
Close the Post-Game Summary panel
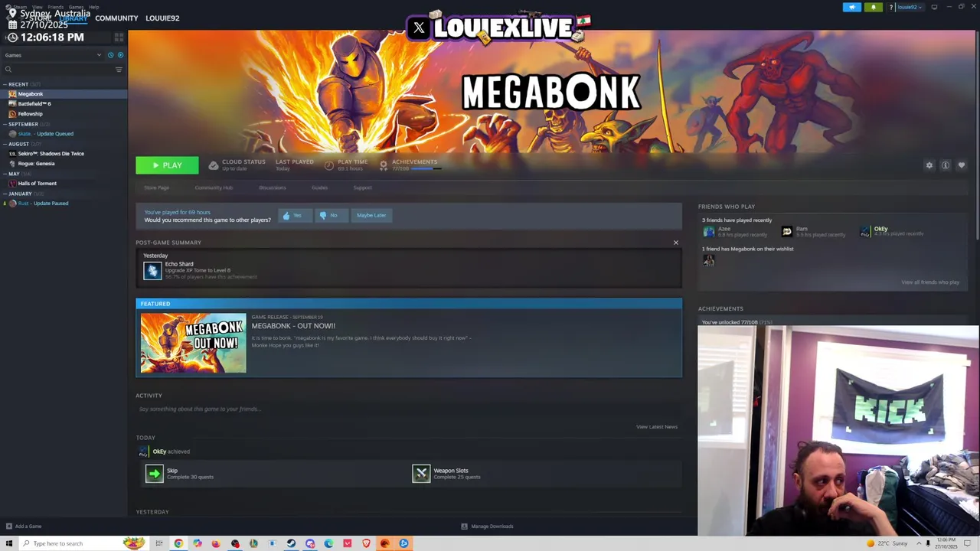675,243
